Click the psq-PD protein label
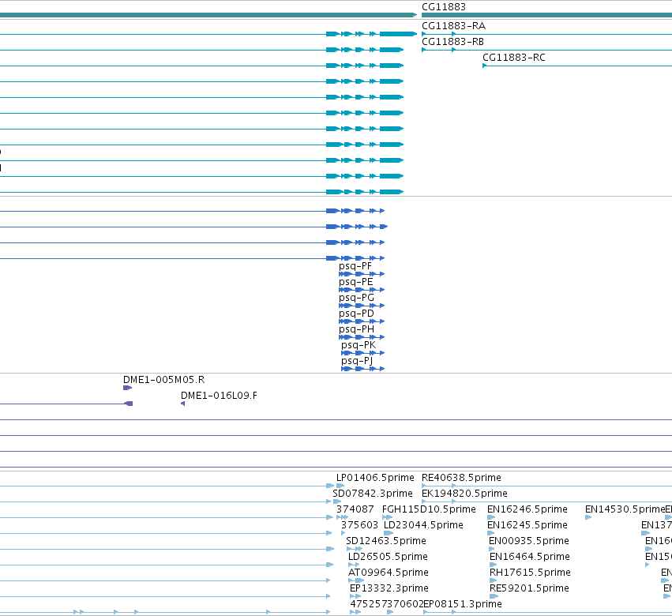Screen dimensions: 672x616 [x=356, y=314]
